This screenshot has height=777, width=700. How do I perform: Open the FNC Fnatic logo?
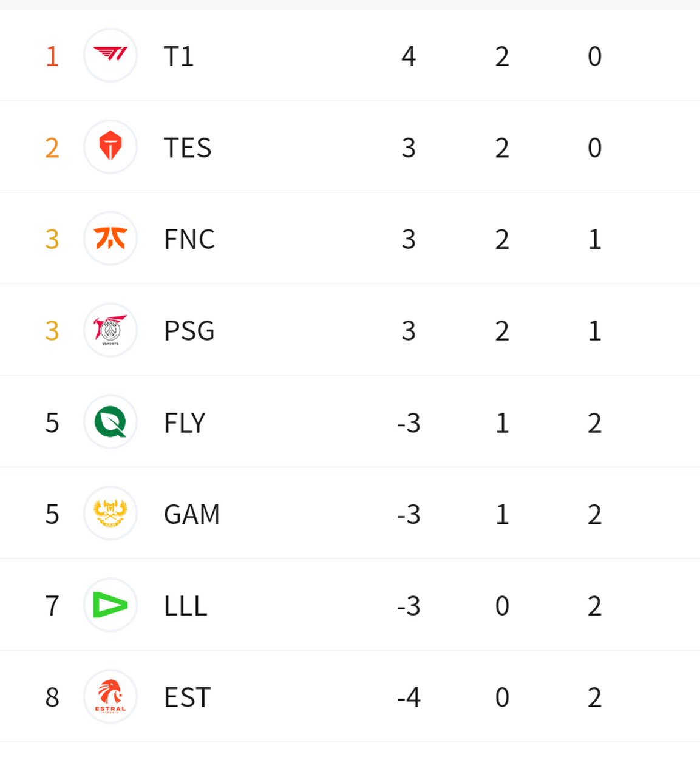[110, 239]
